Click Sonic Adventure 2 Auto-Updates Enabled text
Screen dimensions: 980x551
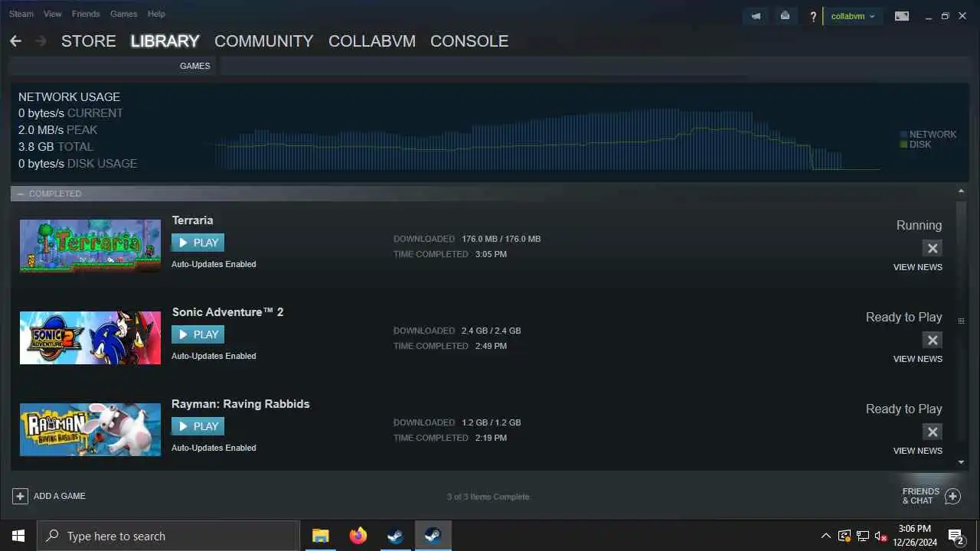[x=214, y=356]
